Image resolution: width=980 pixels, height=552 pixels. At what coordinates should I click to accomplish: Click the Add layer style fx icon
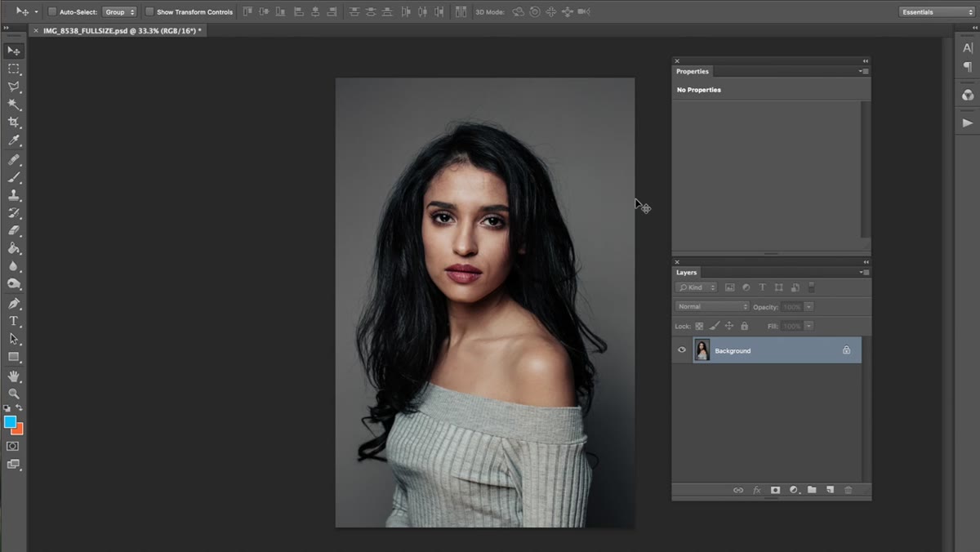(757, 490)
